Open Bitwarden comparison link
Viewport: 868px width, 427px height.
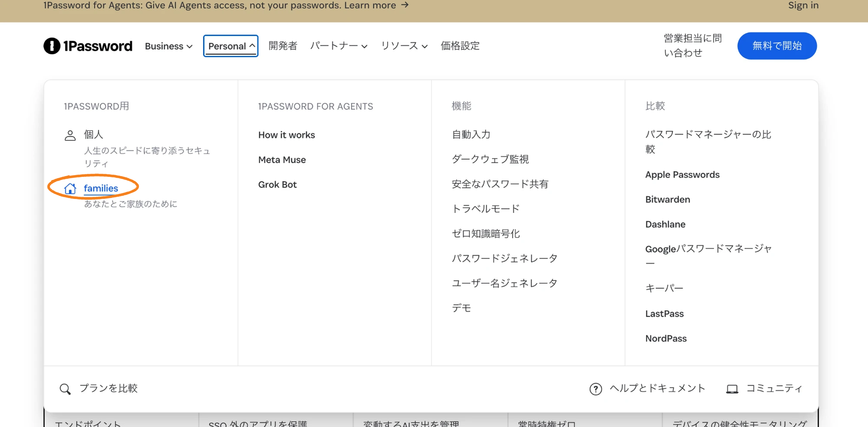[667, 199]
